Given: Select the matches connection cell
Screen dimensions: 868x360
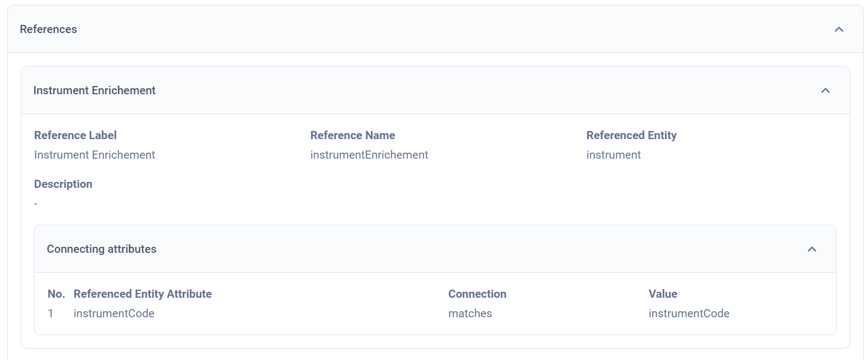Looking at the screenshot, I should pos(470,313).
